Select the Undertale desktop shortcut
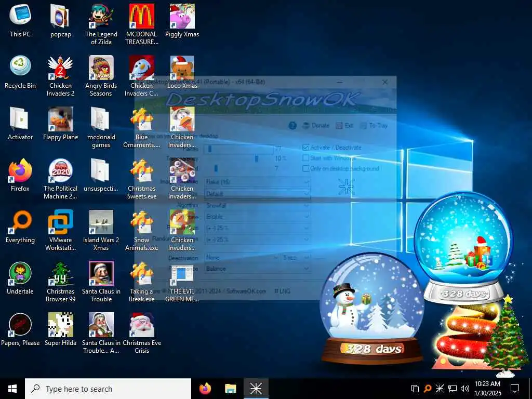Image resolution: width=532 pixels, height=399 pixels. 20,278
